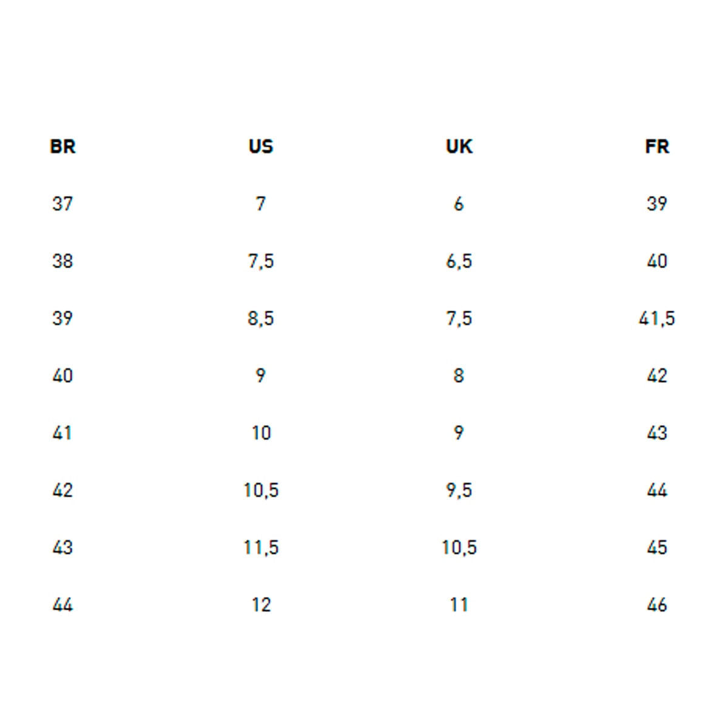Click US size 11,5
The width and height of the screenshot is (728, 728).
(x=261, y=548)
